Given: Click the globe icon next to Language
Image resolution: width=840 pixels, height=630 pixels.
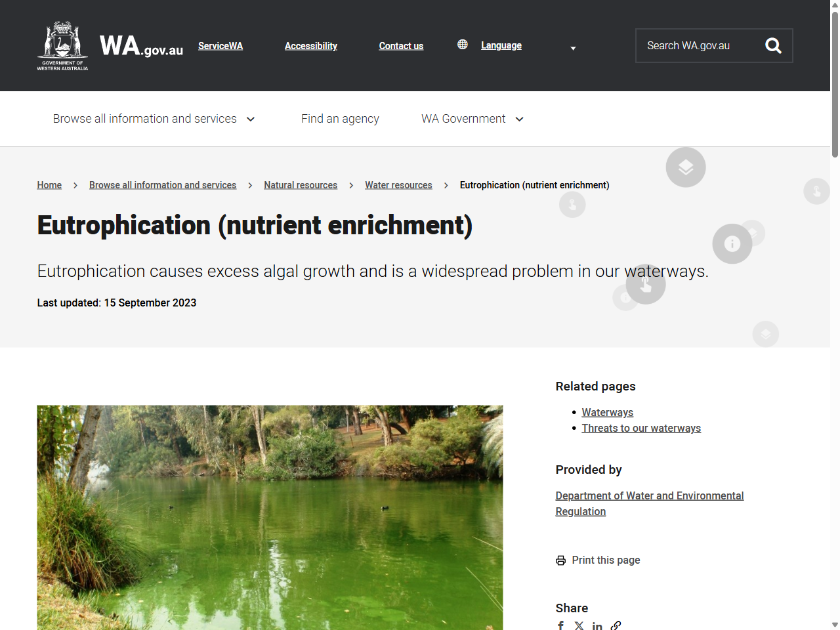Looking at the screenshot, I should [463, 44].
